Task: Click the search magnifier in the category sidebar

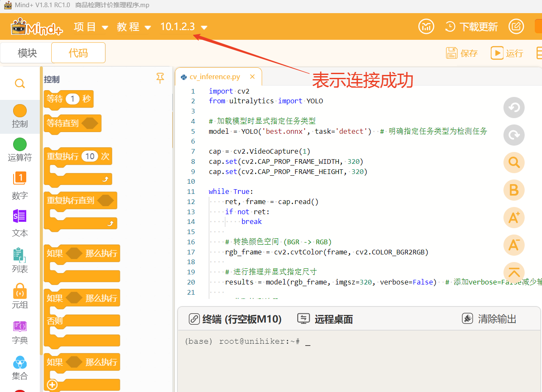Action: (x=20, y=83)
